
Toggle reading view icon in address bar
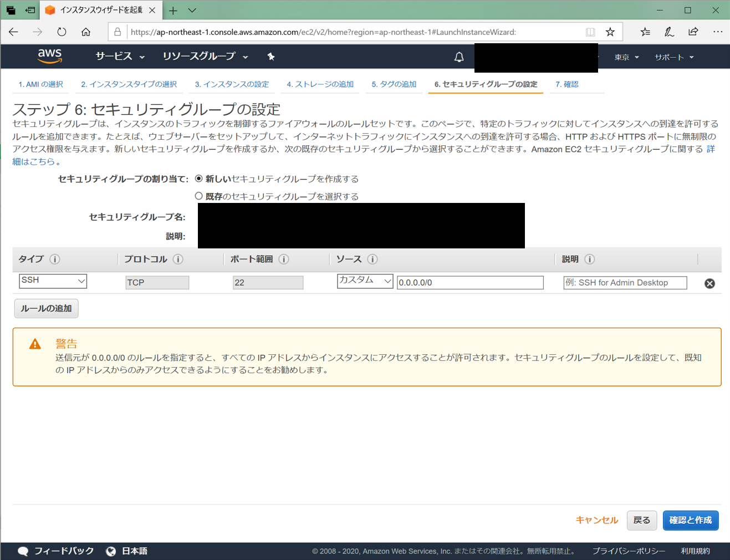tap(590, 32)
